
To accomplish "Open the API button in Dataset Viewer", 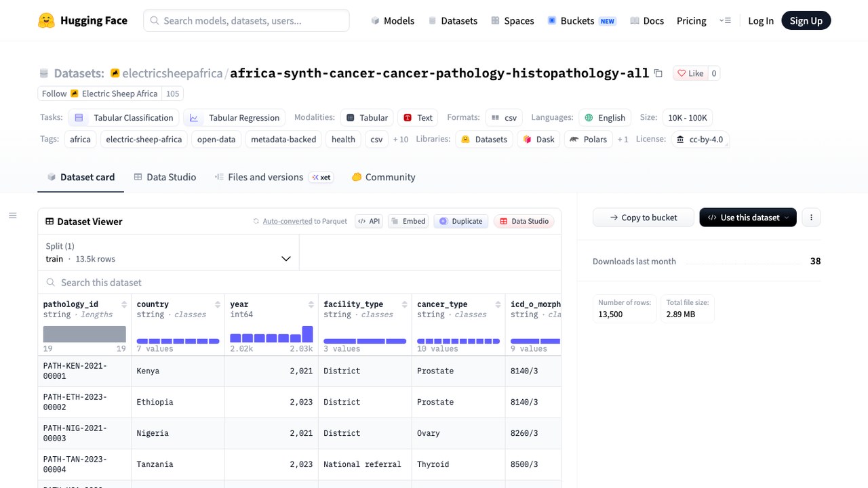I will click(x=370, y=221).
